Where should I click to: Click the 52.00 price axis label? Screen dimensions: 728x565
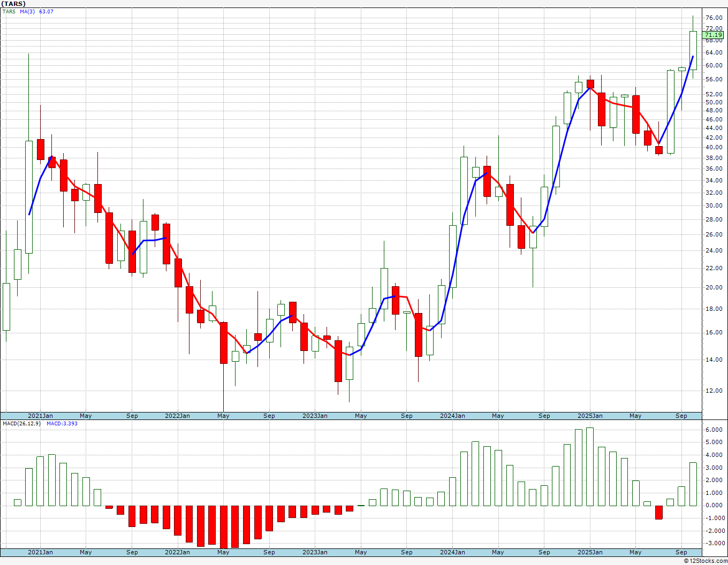[x=714, y=94]
